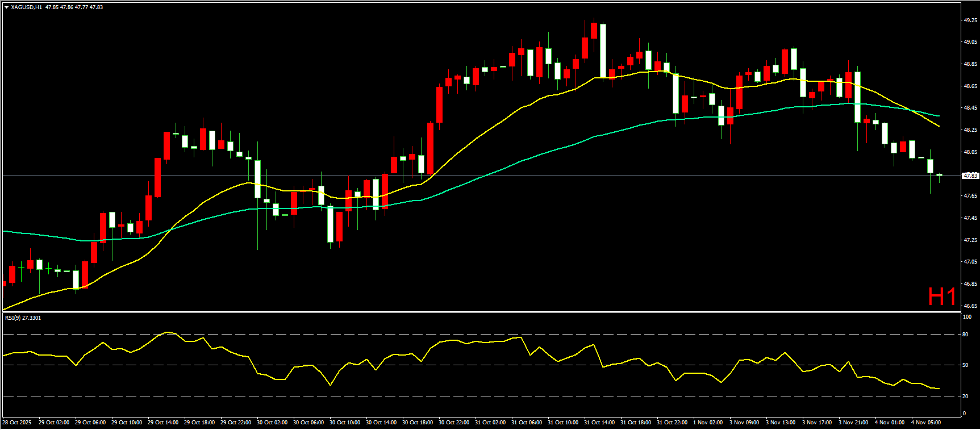Viewport: 980px width, 430px height.
Task: Select the 30 Oct 18:00 time label
Action: pyautogui.click(x=418, y=423)
